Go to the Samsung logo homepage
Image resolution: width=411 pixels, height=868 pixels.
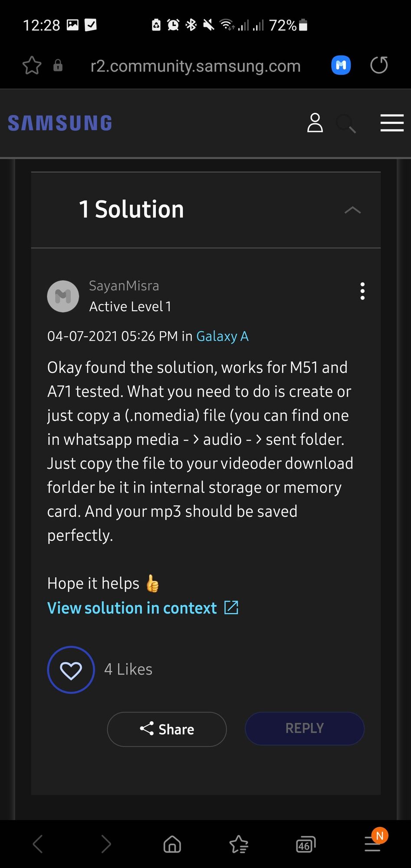pyautogui.click(x=60, y=123)
